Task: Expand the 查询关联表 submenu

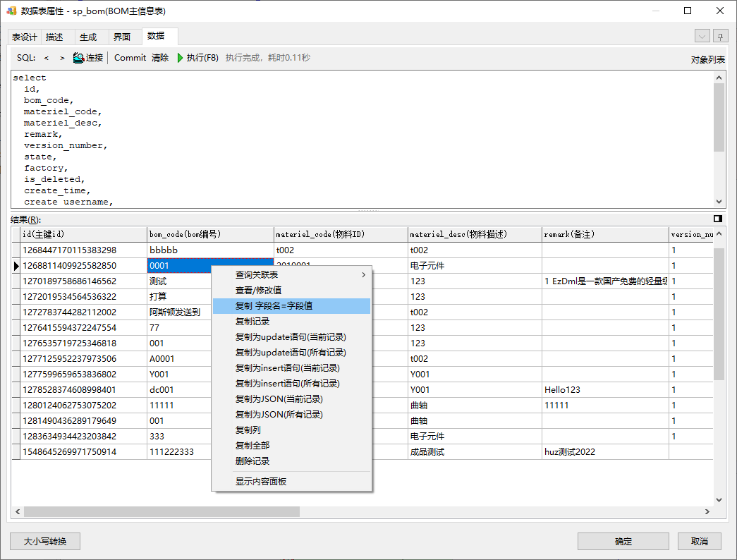Action: click(364, 274)
